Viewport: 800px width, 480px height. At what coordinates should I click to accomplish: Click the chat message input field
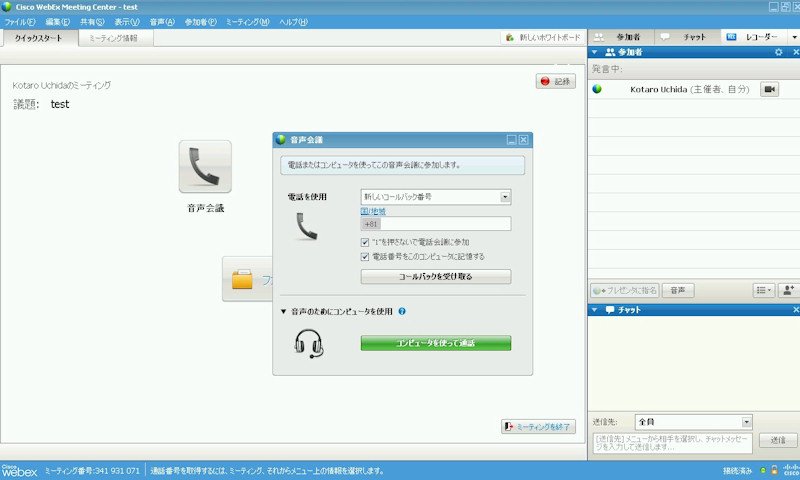672,443
